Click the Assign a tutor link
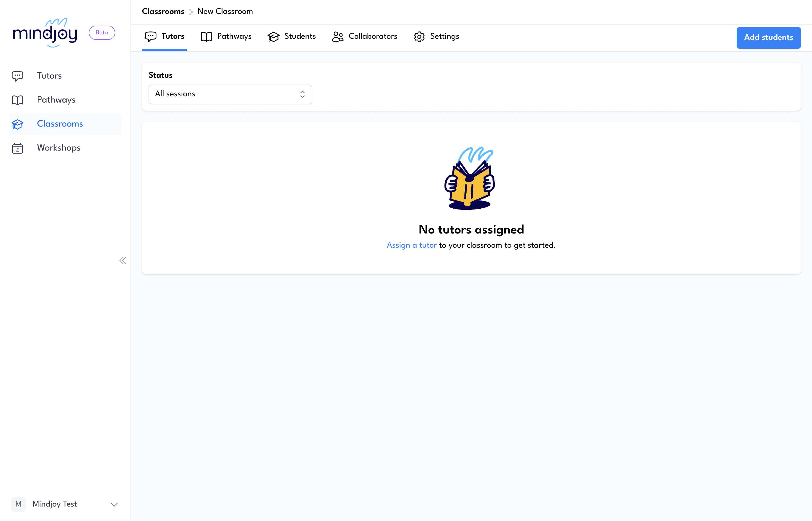This screenshot has width=812, height=521. [411, 245]
